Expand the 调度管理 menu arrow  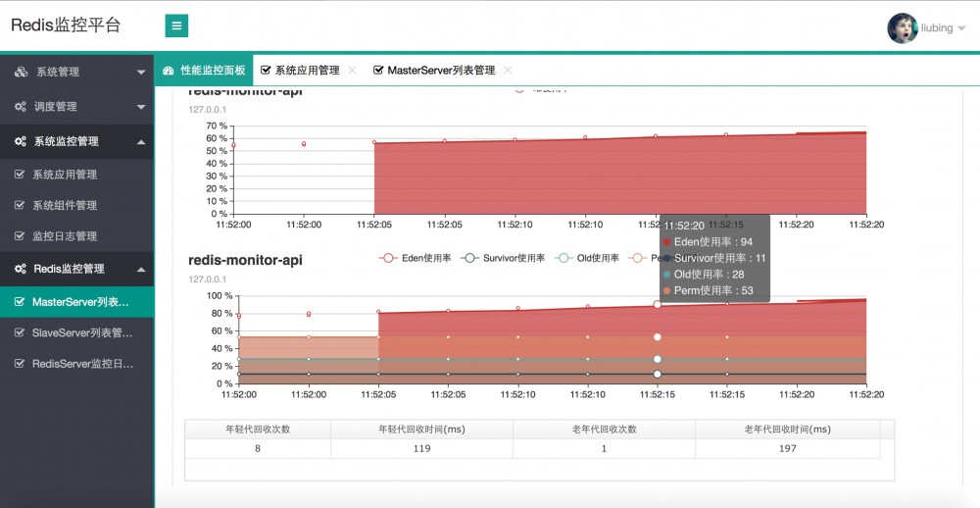pos(140,108)
